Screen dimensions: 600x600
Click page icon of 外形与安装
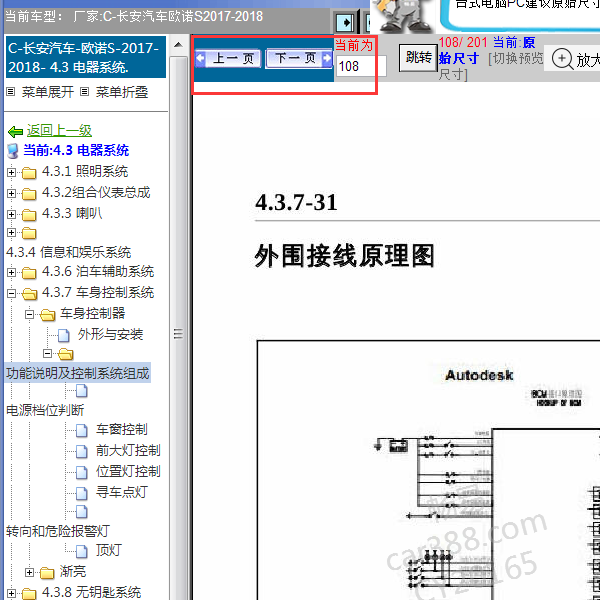pos(64,336)
